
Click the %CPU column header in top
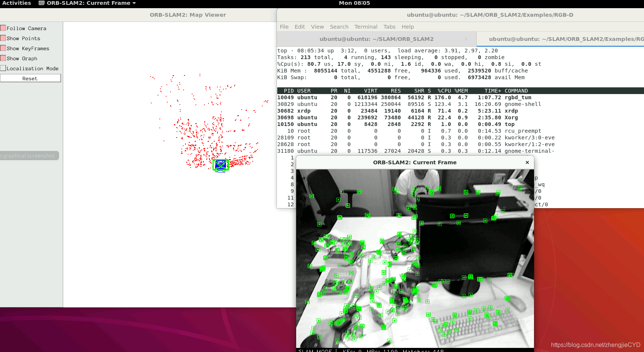[444, 91]
